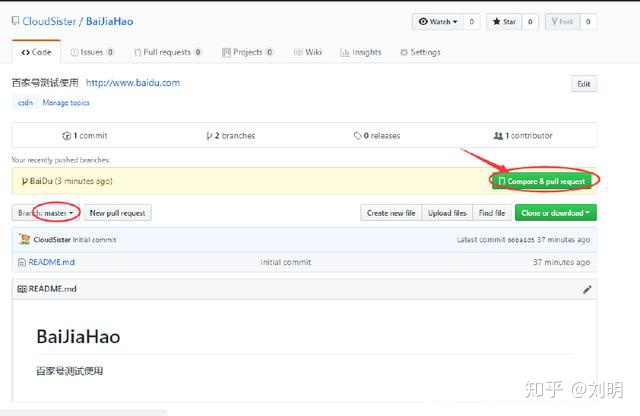Click the branch icon beside BaiDu
The height and width of the screenshot is (416, 640).
pyautogui.click(x=24, y=181)
